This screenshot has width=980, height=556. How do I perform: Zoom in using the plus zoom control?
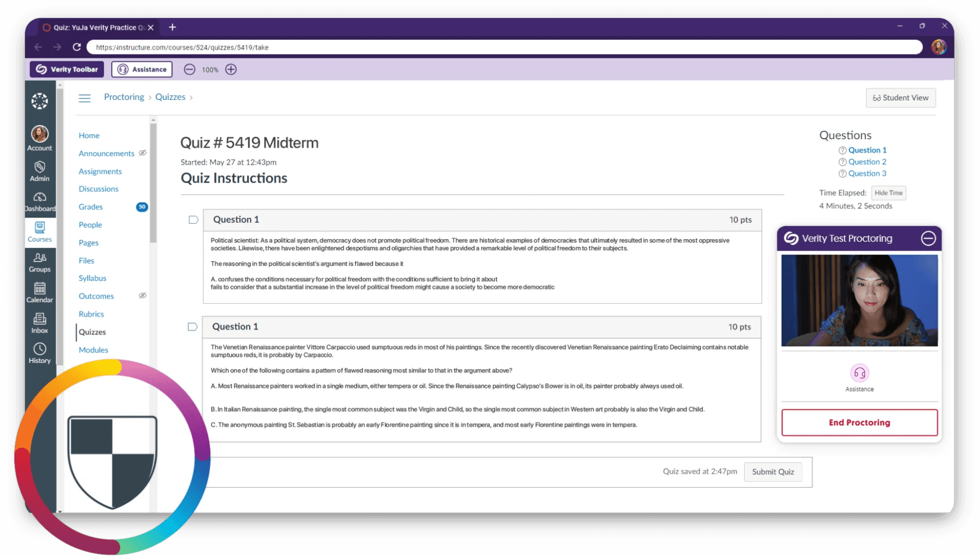click(x=231, y=69)
